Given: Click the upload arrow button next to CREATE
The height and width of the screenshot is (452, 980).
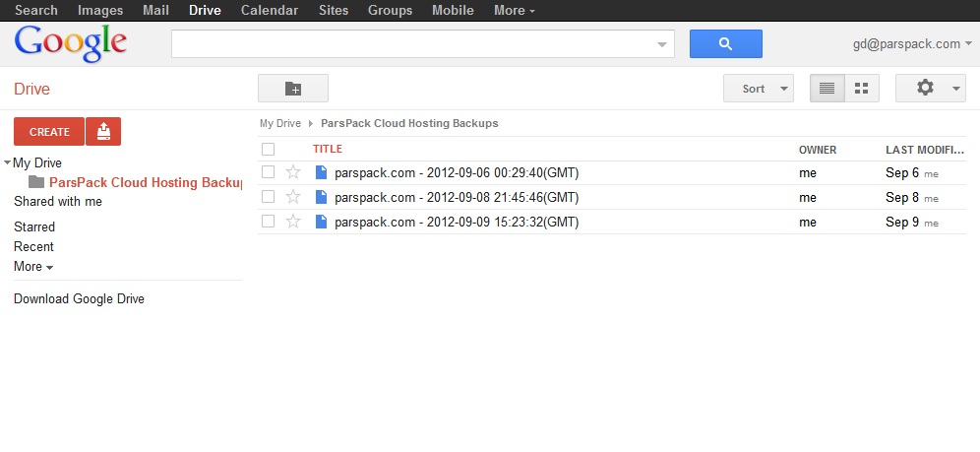Looking at the screenshot, I should click(103, 131).
